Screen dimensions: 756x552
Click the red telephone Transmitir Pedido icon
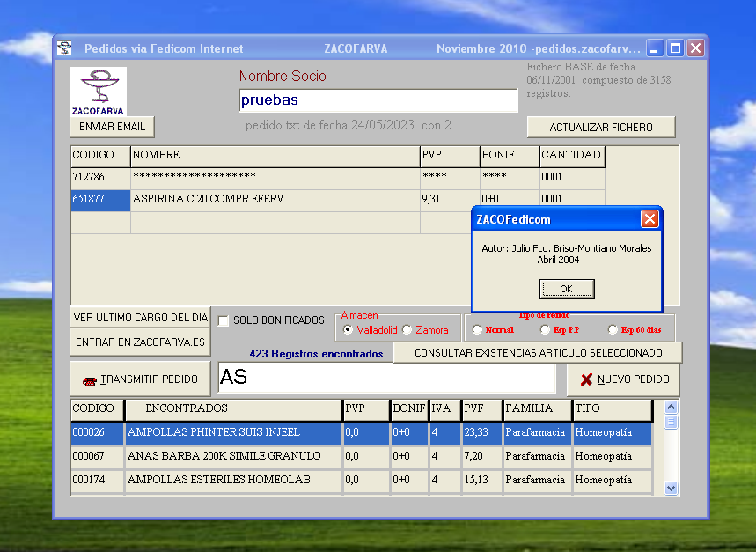(89, 380)
